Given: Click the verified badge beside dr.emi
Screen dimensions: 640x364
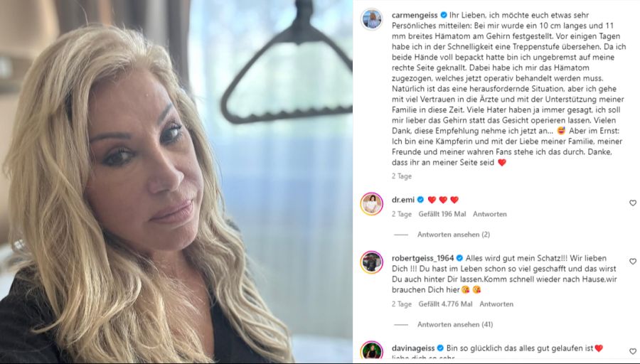Looking at the screenshot, I should point(420,200).
